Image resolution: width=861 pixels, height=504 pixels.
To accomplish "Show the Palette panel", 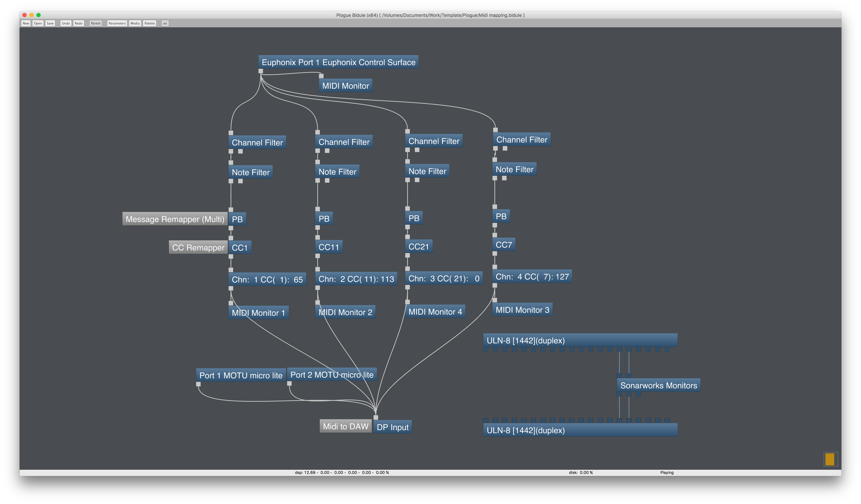I will pyautogui.click(x=149, y=23).
